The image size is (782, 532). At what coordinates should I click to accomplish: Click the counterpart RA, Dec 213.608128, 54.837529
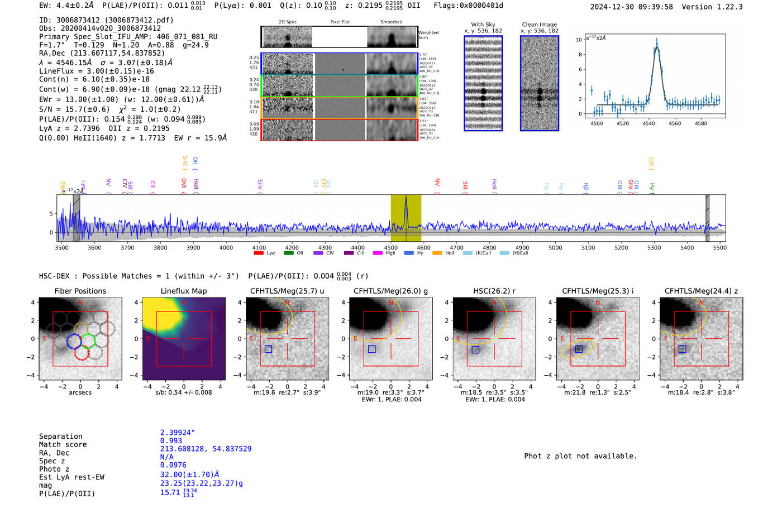(x=206, y=449)
